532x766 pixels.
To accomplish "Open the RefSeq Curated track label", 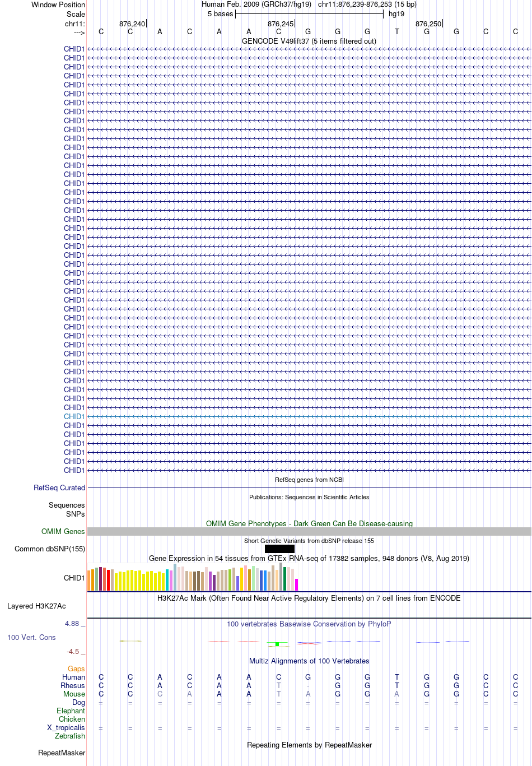I will (x=59, y=488).
